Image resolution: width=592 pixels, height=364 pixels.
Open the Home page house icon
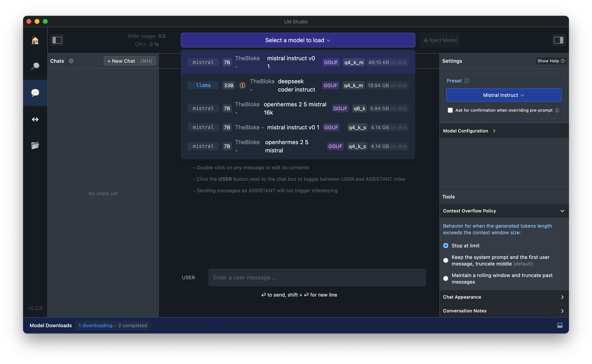35,40
